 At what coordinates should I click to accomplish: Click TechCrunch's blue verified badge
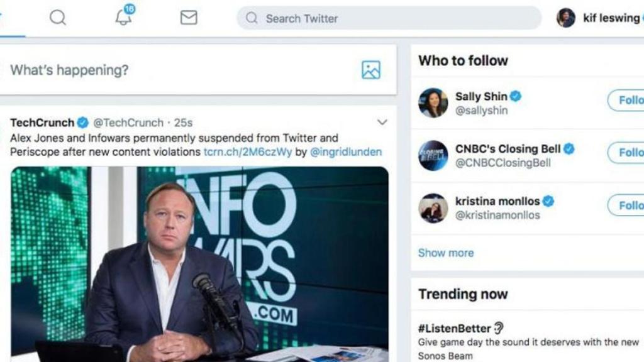(82, 122)
